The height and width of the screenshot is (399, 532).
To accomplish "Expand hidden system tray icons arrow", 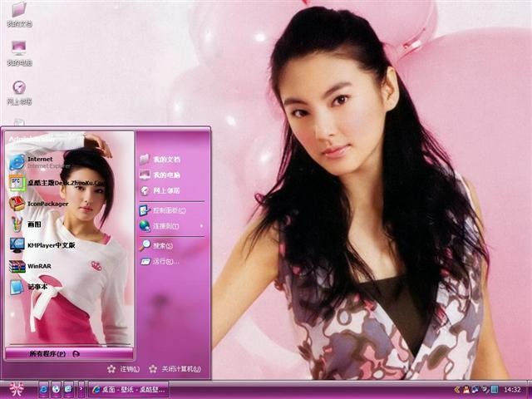I will [457, 389].
